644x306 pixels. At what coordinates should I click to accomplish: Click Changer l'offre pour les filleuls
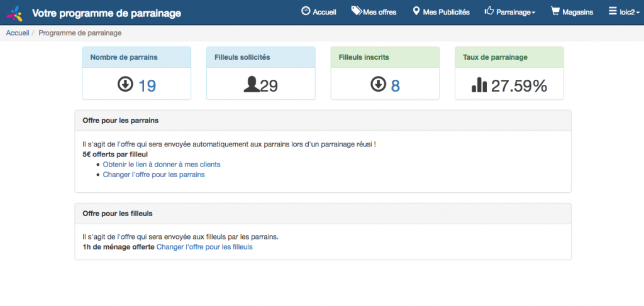click(x=204, y=247)
